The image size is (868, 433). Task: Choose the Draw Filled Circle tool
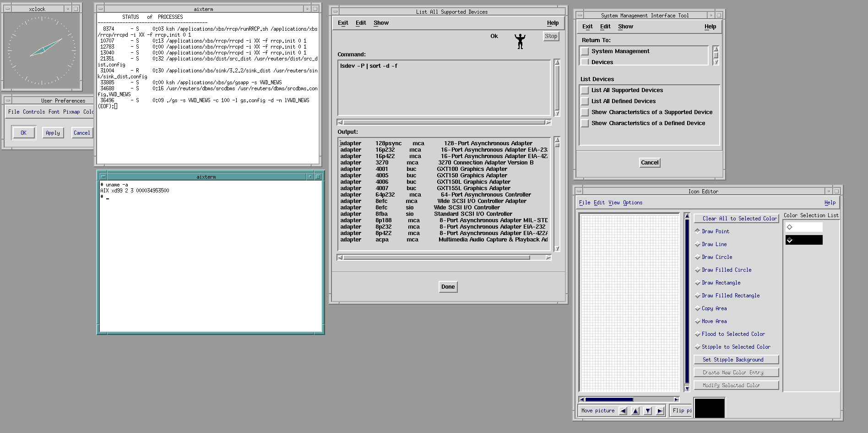697,270
